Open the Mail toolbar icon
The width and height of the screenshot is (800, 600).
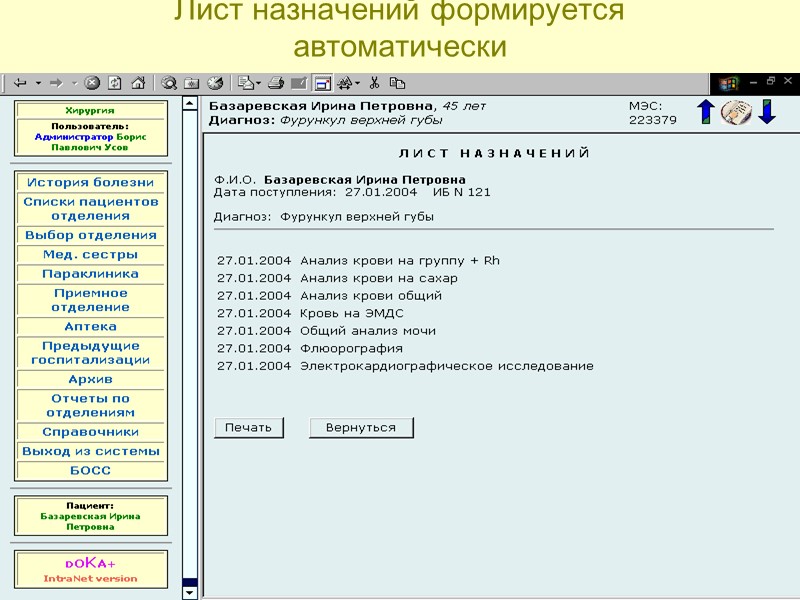246,83
